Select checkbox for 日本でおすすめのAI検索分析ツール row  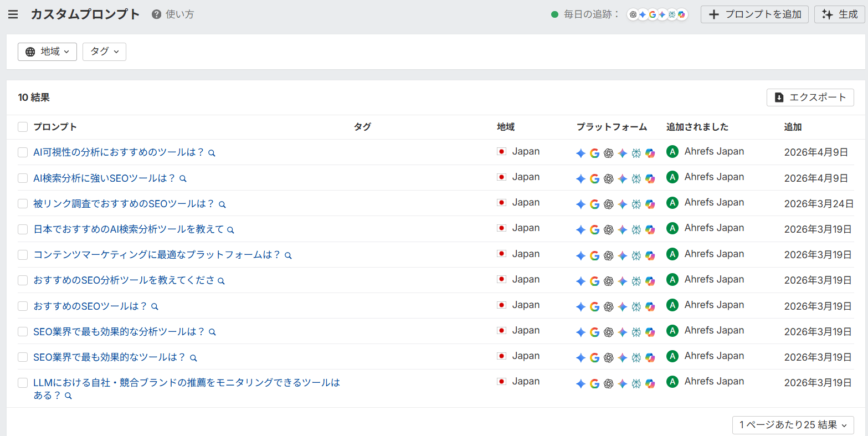[23, 229]
